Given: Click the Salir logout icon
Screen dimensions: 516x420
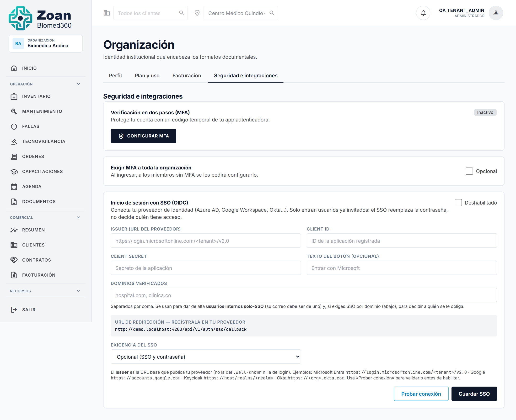Looking at the screenshot, I should point(14,310).
